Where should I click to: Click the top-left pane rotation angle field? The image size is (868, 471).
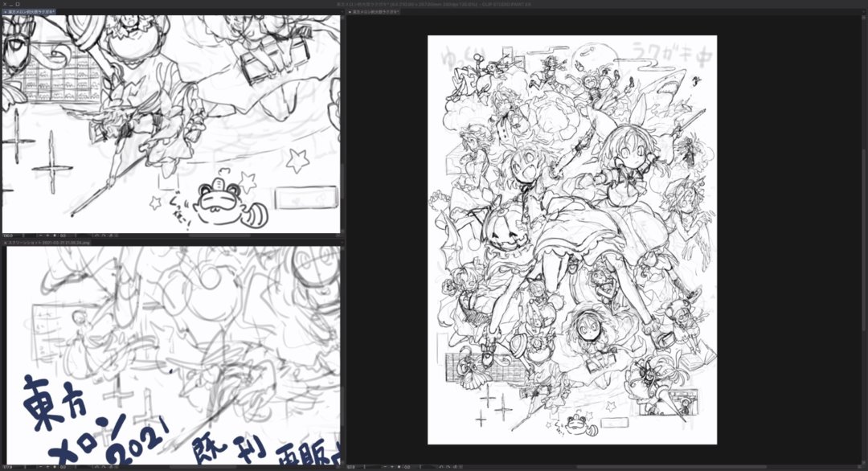tap(63, 235)
